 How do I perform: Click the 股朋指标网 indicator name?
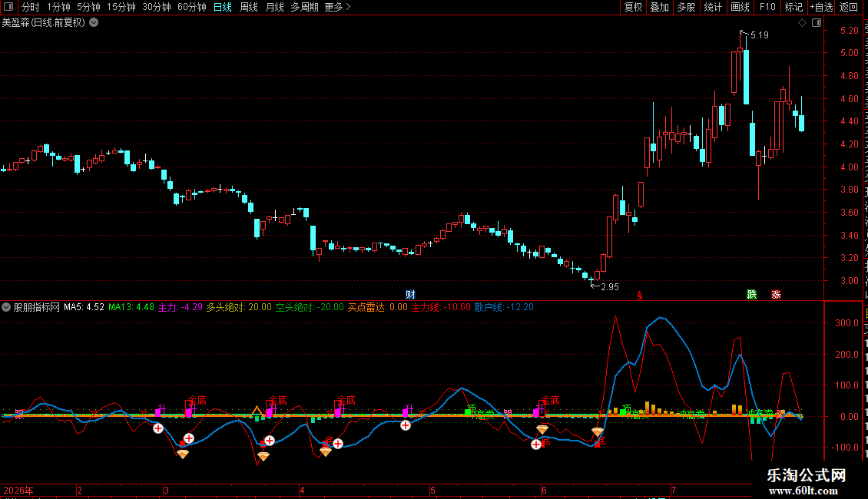[37, 307]
